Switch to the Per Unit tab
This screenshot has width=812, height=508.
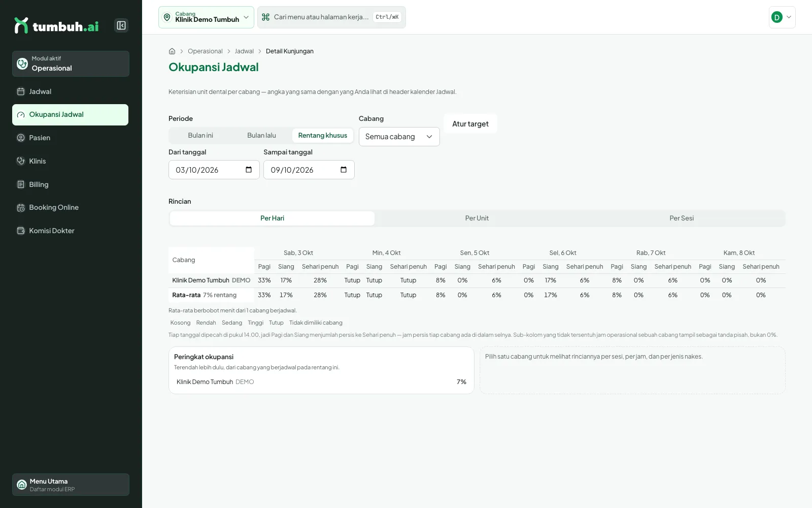click(x=477, y=218)
